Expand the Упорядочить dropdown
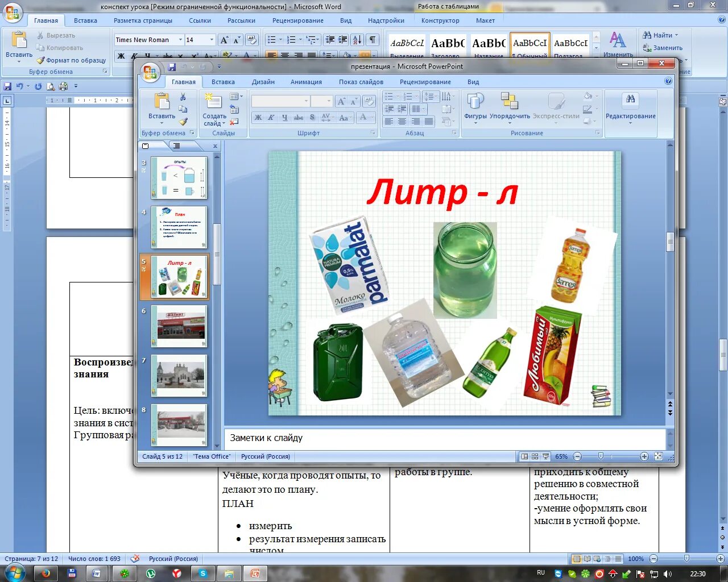The height and width of the screenshot is (582, 728). tap(510, 123)
